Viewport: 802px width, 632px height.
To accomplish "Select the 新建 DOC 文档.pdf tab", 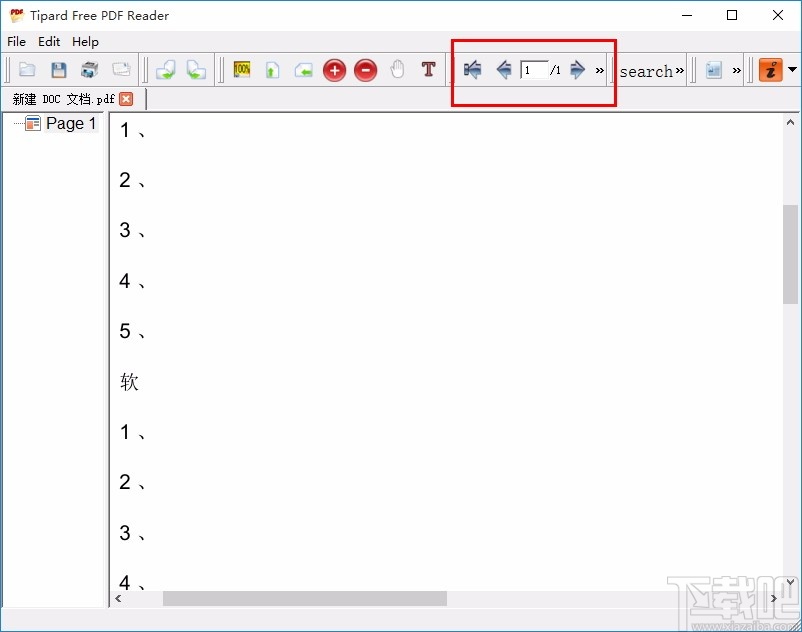I will pos(63,99).
